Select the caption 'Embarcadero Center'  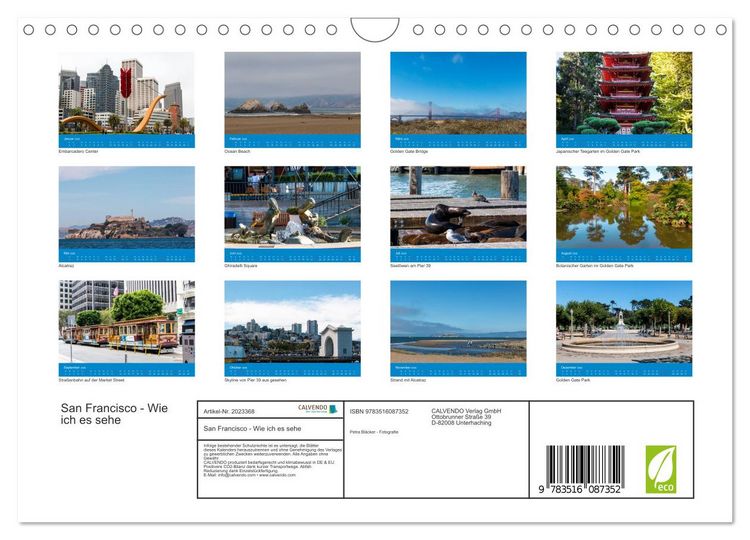[x=78, y=151]
